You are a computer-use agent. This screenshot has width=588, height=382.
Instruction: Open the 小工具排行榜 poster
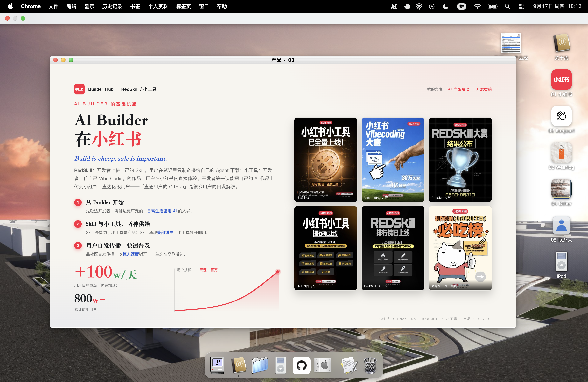326,248
